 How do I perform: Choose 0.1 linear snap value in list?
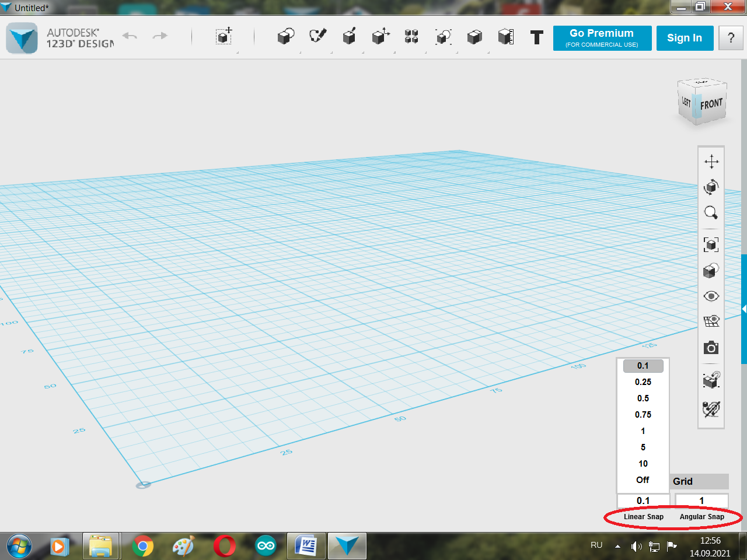point(643,366)
